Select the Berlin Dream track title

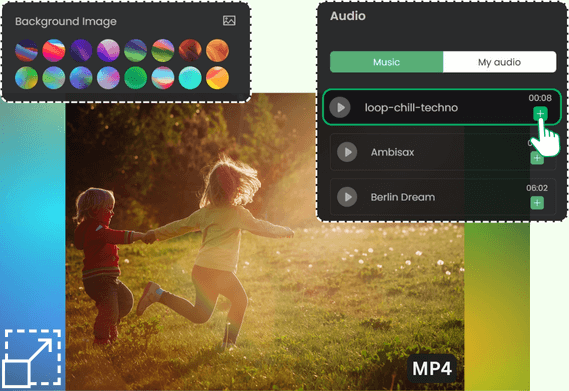[x=403, y=197]
